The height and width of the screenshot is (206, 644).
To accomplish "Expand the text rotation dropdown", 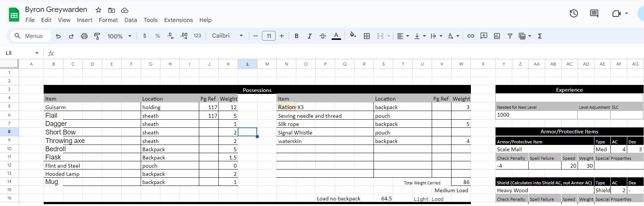I will point(457,36).
